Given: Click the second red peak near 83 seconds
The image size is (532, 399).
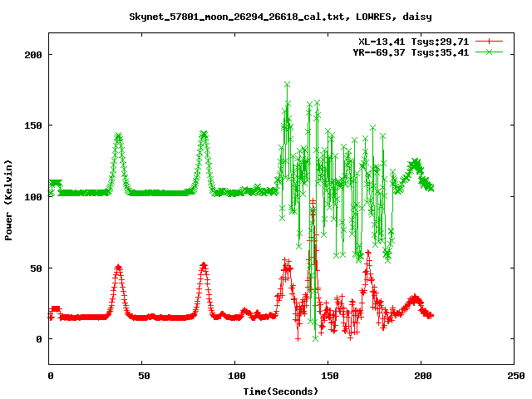Looking at the screenshot, I should point(204,264).
